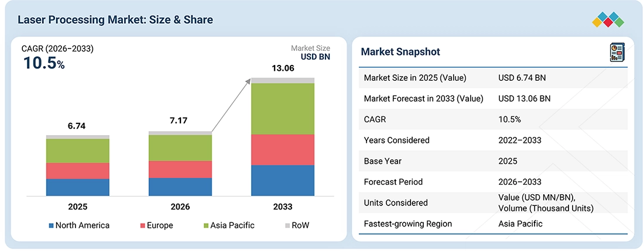Click the 'USD 13.06 BN' value
The width and height of the screenshot is (644, 251).
(525, 98)
